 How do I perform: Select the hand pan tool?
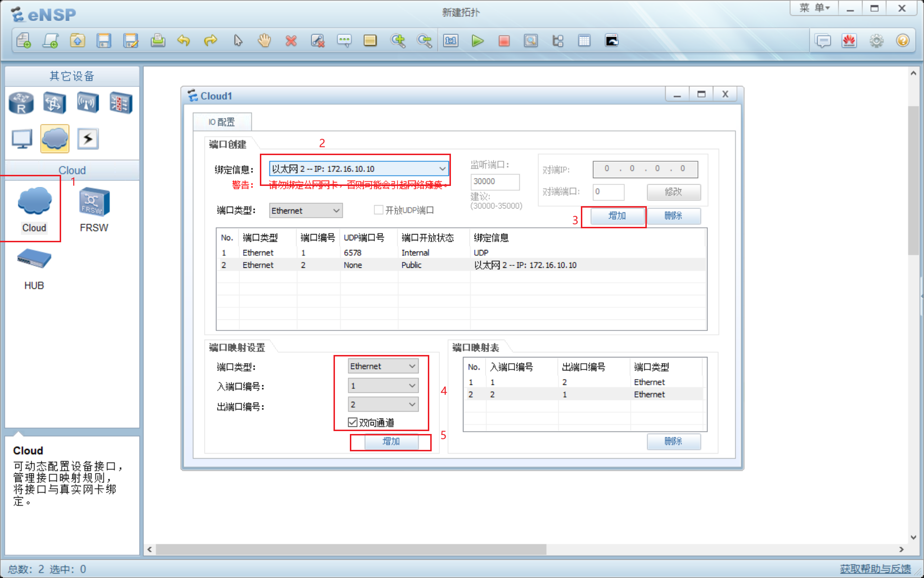click(x=264, y=41)
